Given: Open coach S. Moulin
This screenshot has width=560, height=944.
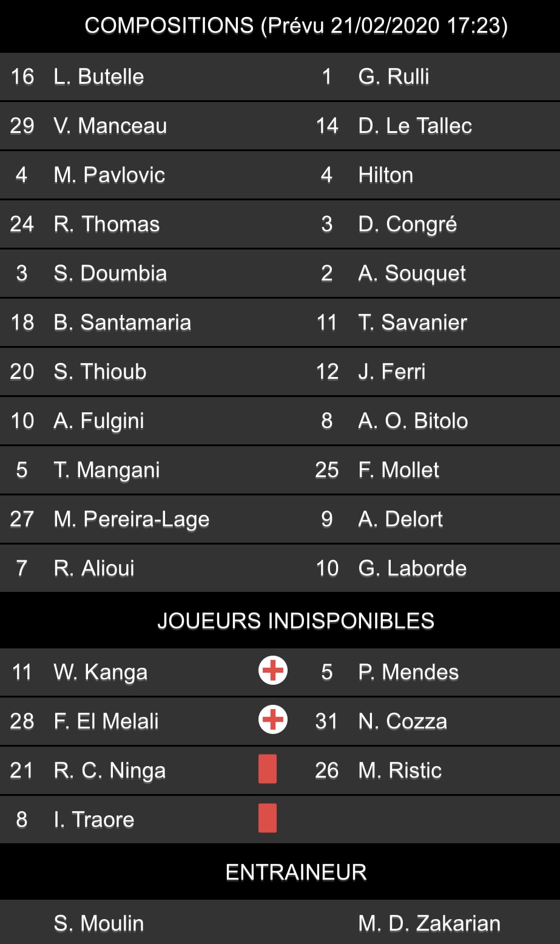Looking at the screenshot, I should 99,923.
